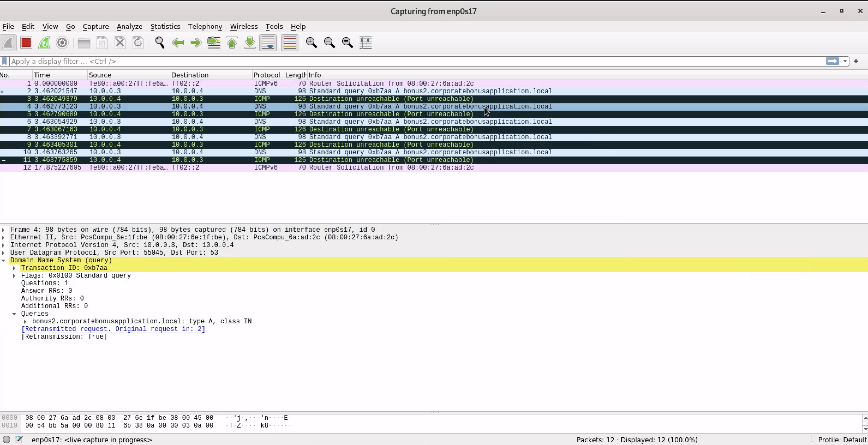Open the Capture menu
The width and height of the screenshot is (868, 445).
click(x=96, y=26)
